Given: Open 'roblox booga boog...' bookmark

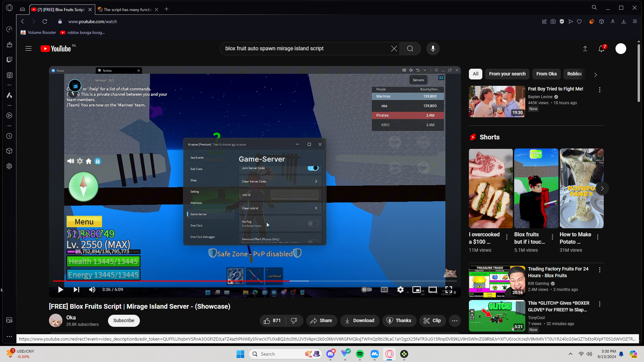Looking at the screenshot, I should click(83, 33).
